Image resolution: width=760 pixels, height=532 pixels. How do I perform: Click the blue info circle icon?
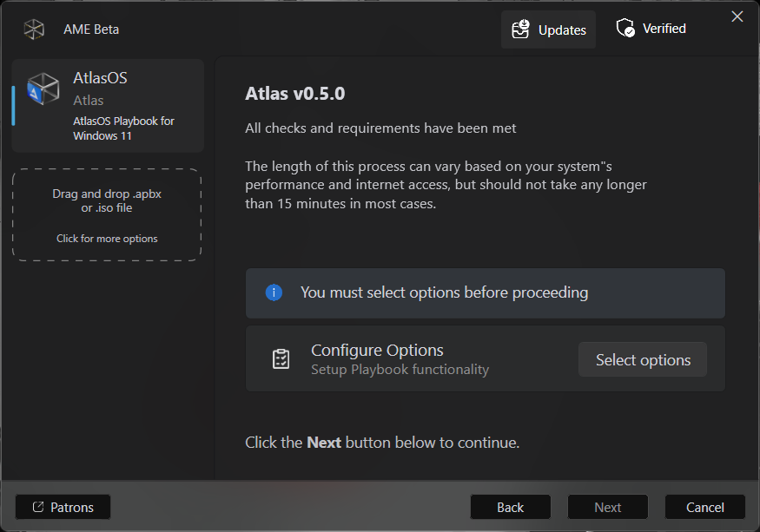click(x=274, y=292)
